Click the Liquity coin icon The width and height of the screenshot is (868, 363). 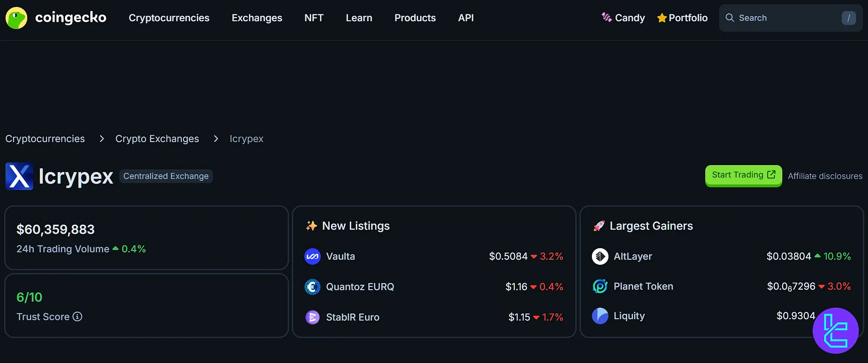click(x=600, y=316)
